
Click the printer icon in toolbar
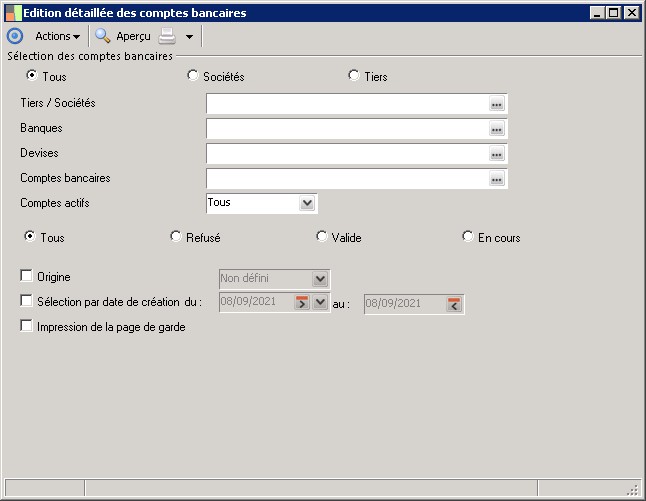(x=168, y=36)
